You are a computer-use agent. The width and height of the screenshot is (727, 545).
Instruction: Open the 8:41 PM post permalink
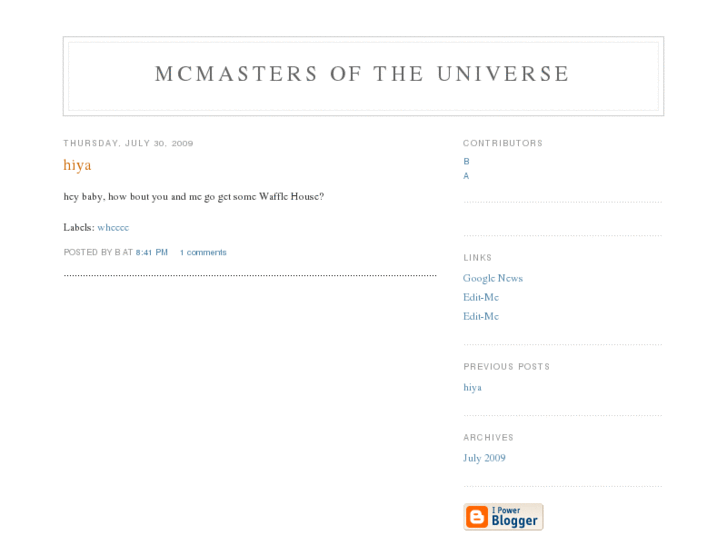pos(152,252)
